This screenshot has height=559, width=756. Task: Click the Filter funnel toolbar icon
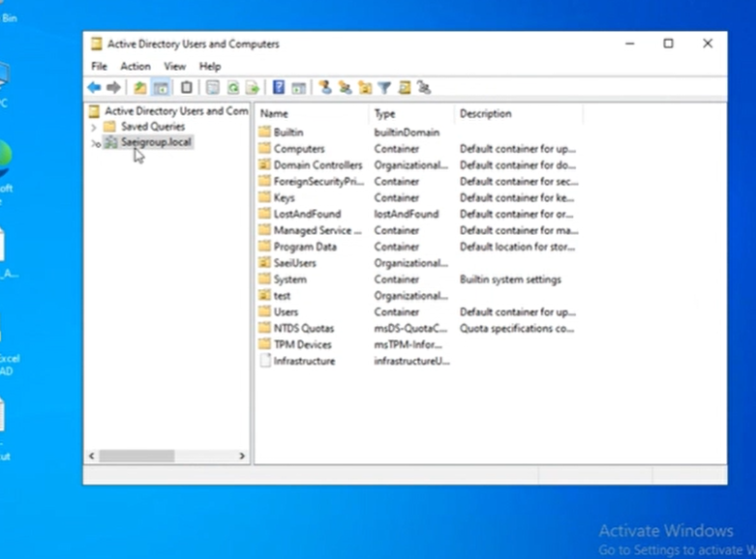tap(384, 88)
